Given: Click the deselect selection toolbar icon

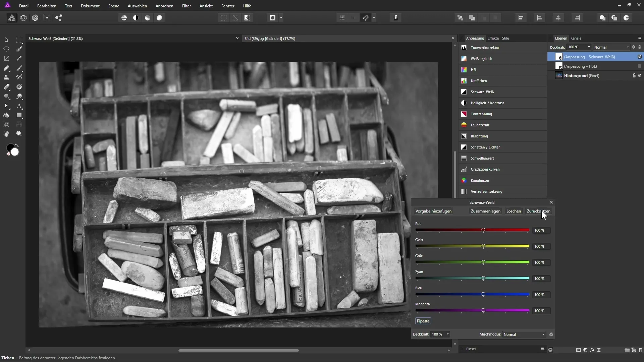Looking at the screenshot, I should point(235,18).
